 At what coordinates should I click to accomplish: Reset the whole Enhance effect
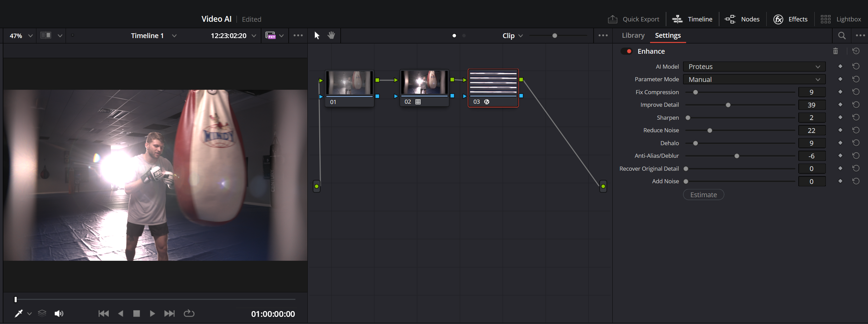(856, 51)
